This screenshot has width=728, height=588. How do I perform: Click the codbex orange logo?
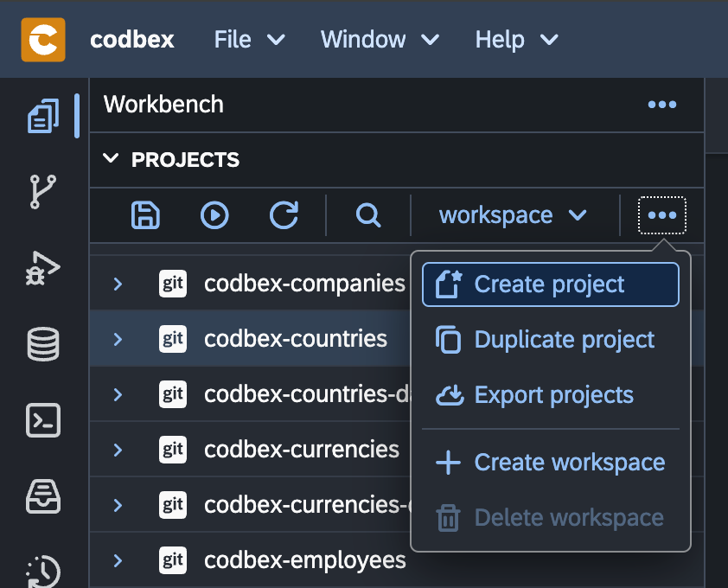[43, 40]
